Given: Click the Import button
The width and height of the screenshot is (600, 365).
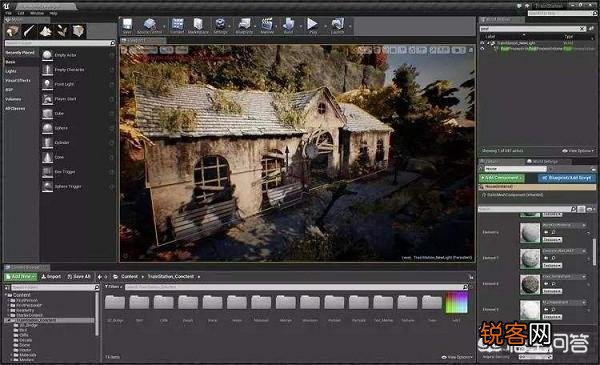Looking at the screenshot, I should 51,276.
